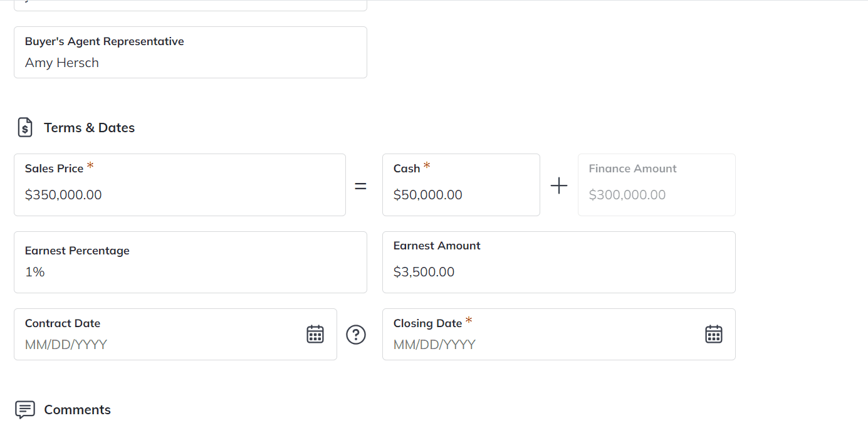Edit the Cash amount field

point(461,195)
